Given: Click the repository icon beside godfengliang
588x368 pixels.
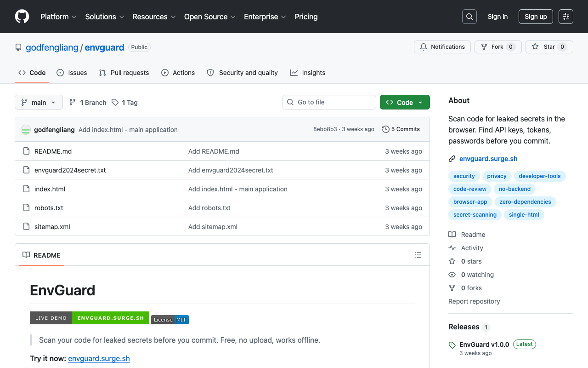Looking at the screenshot, I should coord(18,47).
